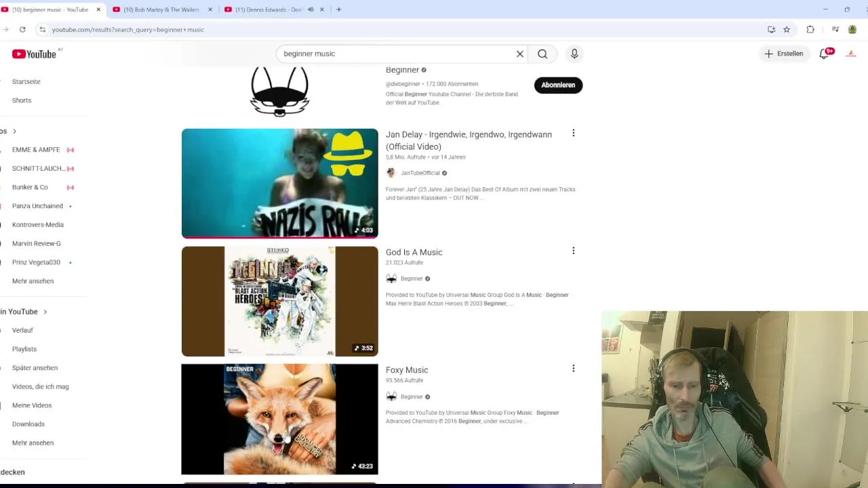Open Videos, die ich mag

point(40,386)
